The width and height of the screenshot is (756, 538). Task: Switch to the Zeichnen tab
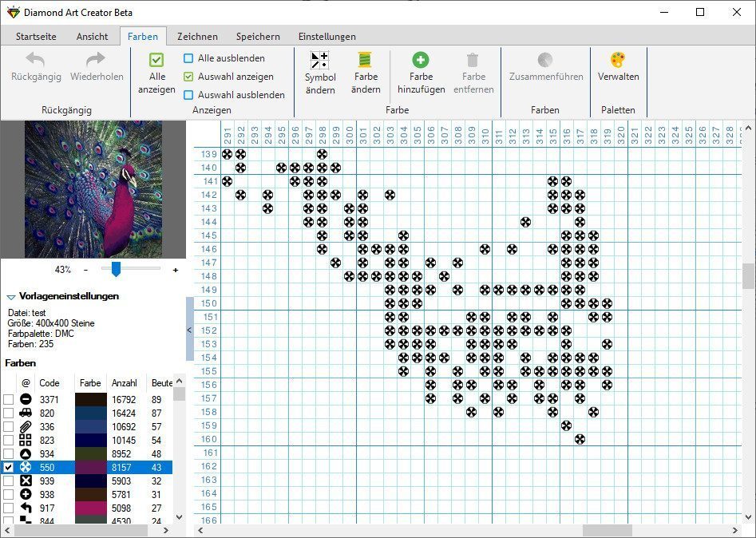coord(196,37)
